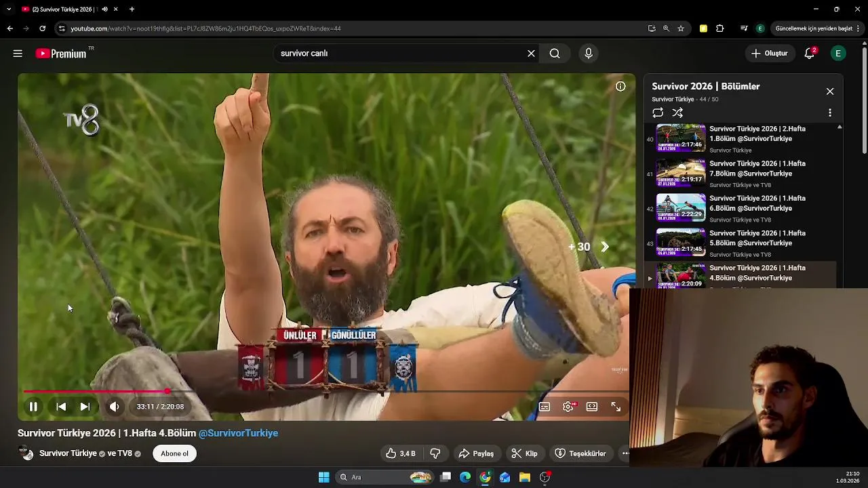
Task: Reload the page
Action: click(x=42, y=28)
